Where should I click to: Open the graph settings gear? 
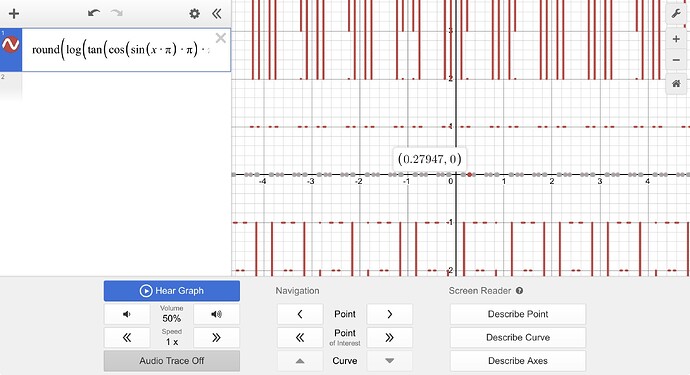195,14
